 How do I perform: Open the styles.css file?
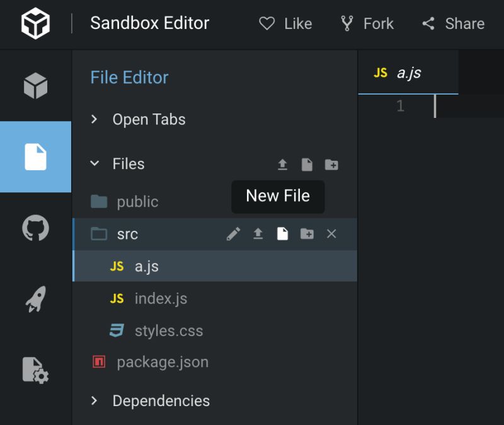click(166, 330)
